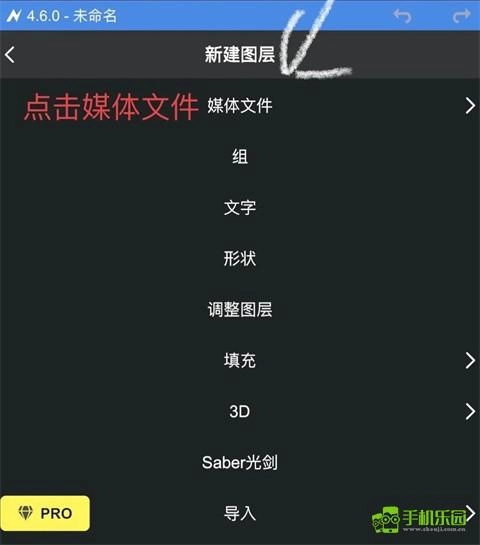Undo the last action in the title bar
Viewport: 480px width, 545px height.
[x=402, y=16]
